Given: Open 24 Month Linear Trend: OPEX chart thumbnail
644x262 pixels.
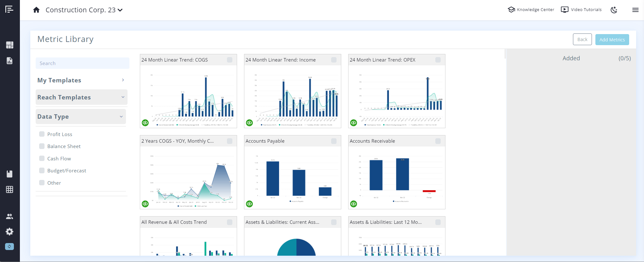Looking at the screenshot, I should coord(397,96).
